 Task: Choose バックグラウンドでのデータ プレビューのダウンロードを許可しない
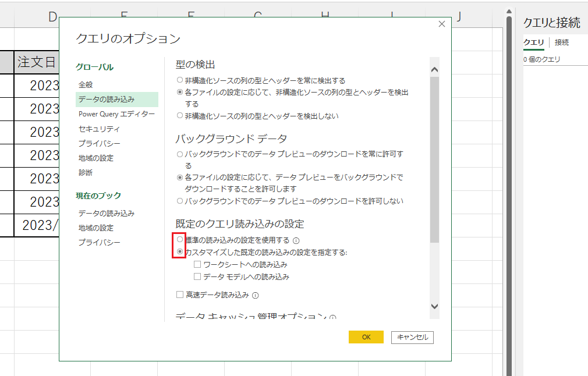(x=180, y=201)
